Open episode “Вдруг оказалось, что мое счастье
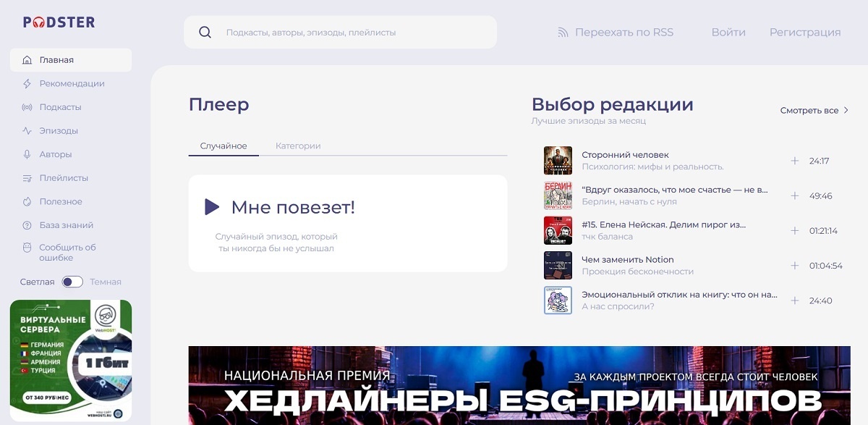Viewport: 868px width, 425px height. click(x=675, y=190)
